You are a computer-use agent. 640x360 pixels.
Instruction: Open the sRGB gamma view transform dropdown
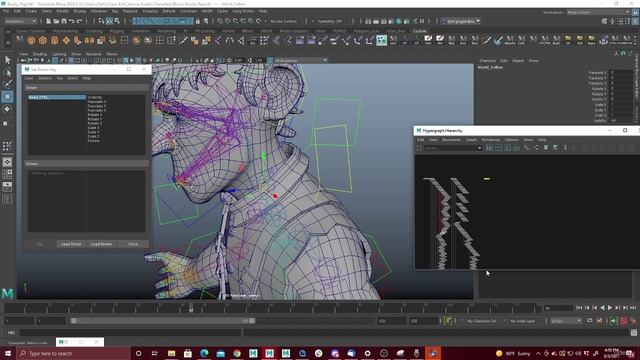pyautogui.click(x=301, y=60)
